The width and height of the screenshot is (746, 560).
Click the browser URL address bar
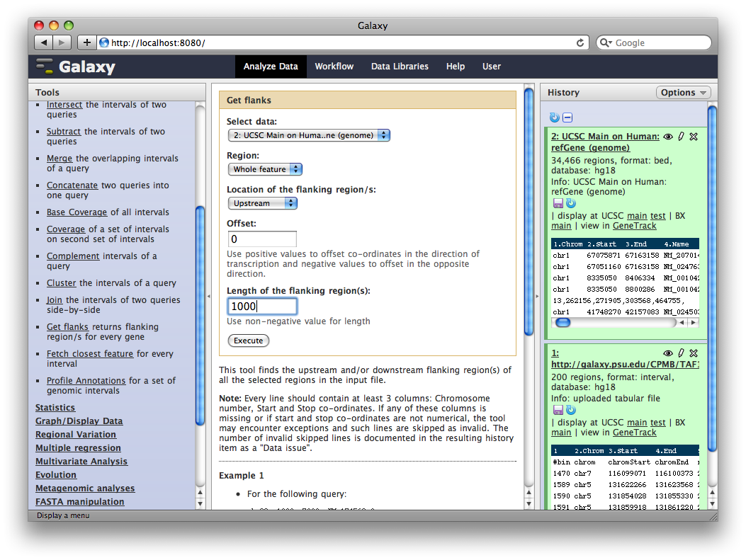(343, 42)
